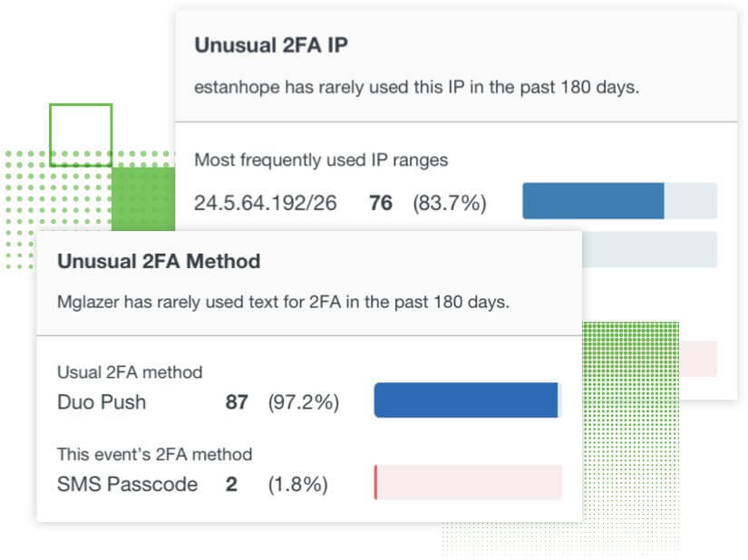
Task: Click the gray bar below the IP range bar
Action: pos(648,249)
